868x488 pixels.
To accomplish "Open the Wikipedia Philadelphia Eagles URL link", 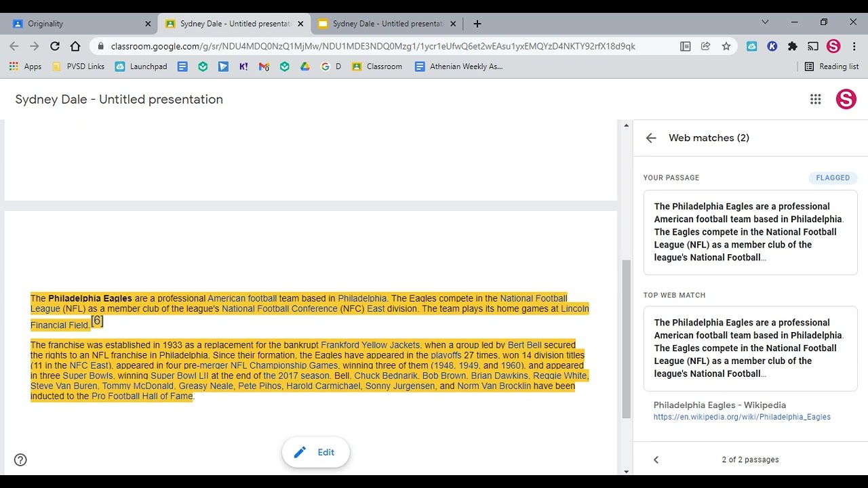I will click(742, 417).
